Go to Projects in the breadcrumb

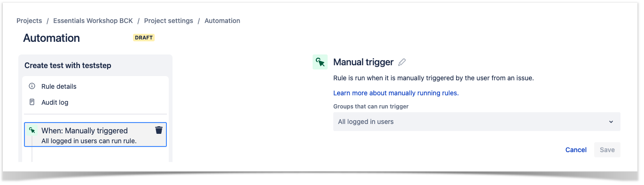click(29, 21)
